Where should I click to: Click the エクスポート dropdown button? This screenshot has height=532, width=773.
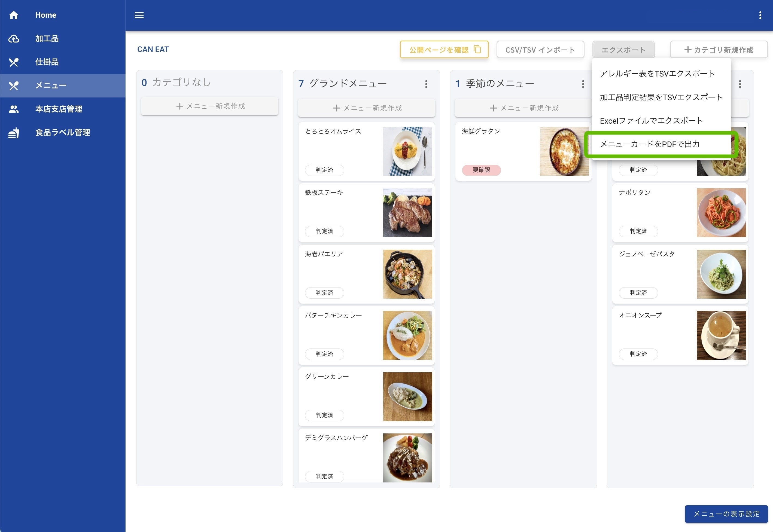coord(623,50)
